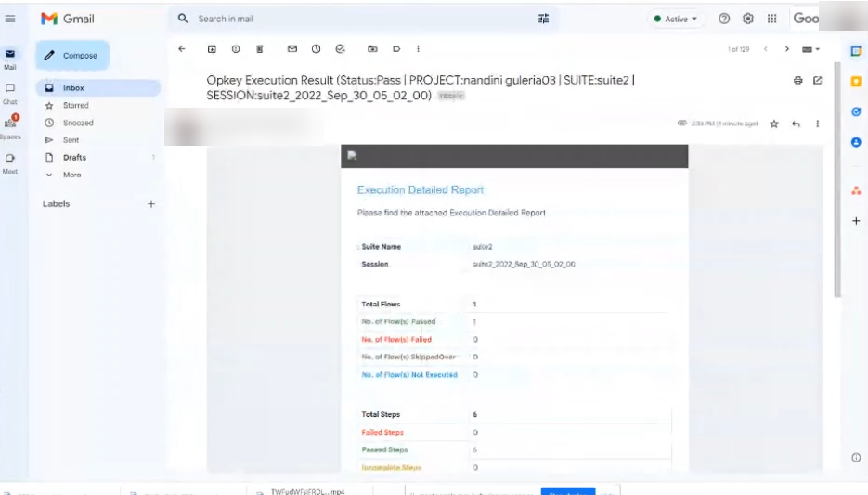Click 'No. of Flow(s) Not Executed' text

pyautogui.click(x=409, y=375)
